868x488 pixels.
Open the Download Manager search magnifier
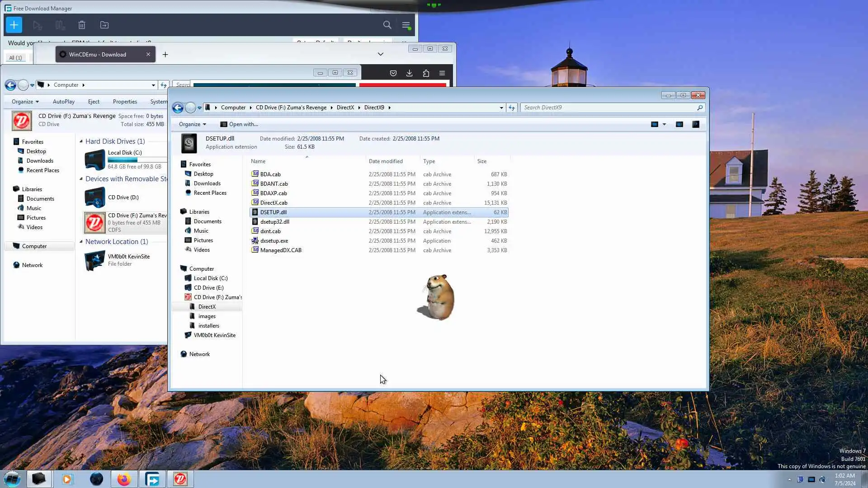[387, 25]
